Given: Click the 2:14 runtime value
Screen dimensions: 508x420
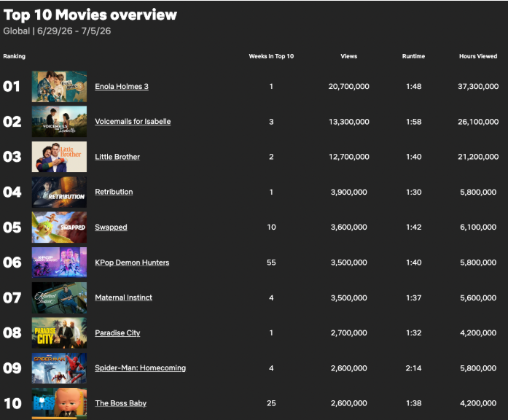Looking at the screenshot, I should pyautogui.click(x=413, y=368).
